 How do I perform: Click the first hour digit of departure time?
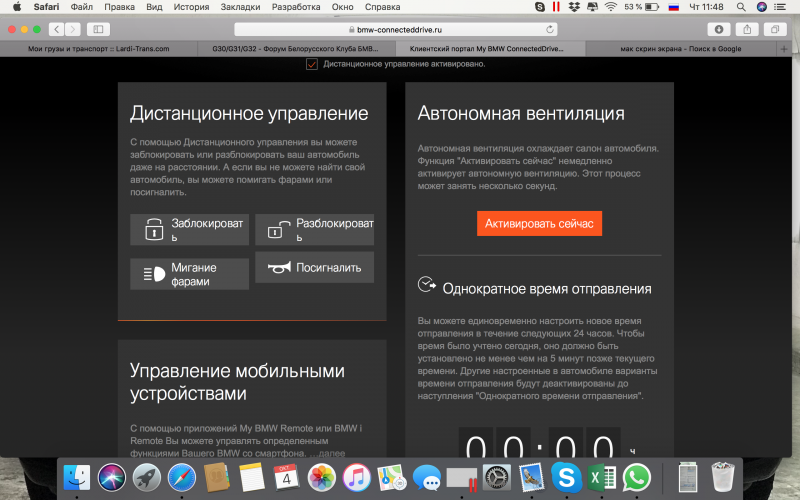pyautogui.click(x=476, y=443)
